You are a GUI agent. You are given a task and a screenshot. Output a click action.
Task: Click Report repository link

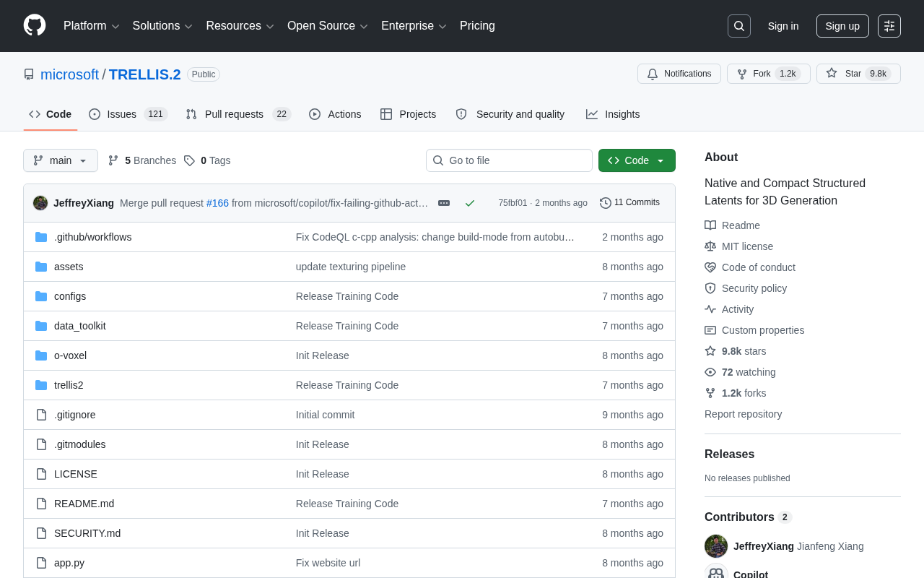tap(743, 414)
